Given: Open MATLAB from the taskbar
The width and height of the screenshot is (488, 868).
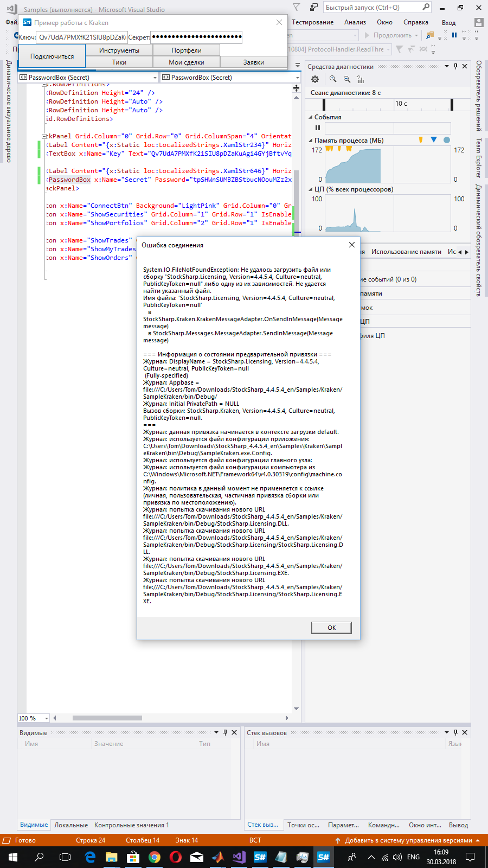Looking at the screenshot, I should pos(218,857).
